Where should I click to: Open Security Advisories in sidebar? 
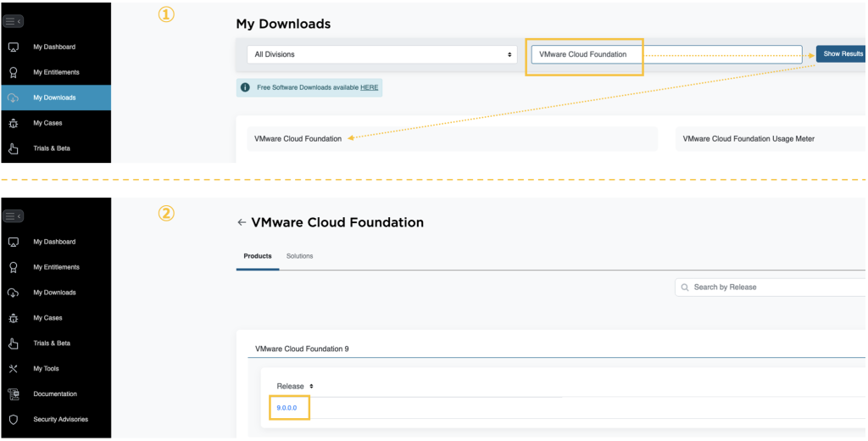tap(60, 420)
